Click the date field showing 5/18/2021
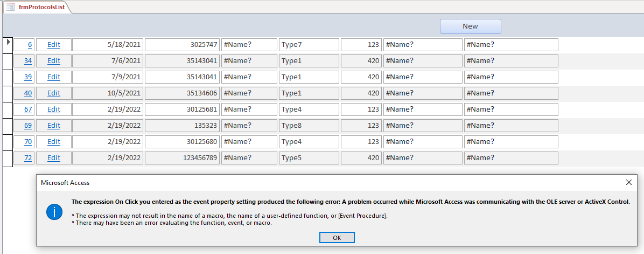644x254 pixels. point(107,45)
